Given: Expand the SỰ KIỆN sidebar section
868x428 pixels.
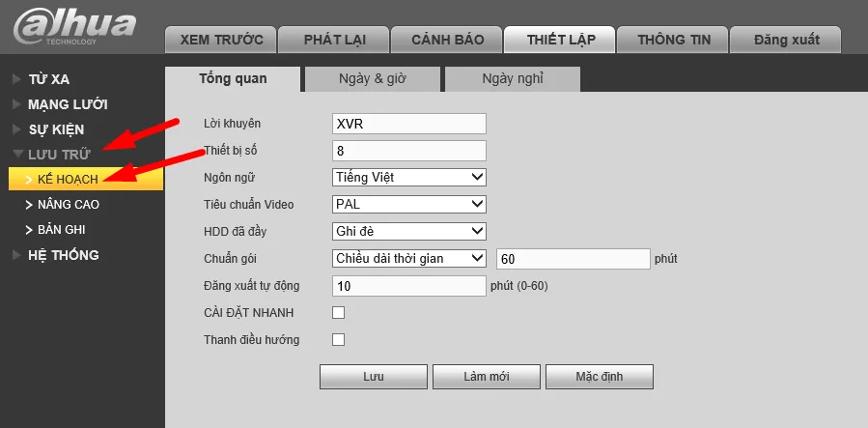Looking at the screenshot, I should coord(48,130).
